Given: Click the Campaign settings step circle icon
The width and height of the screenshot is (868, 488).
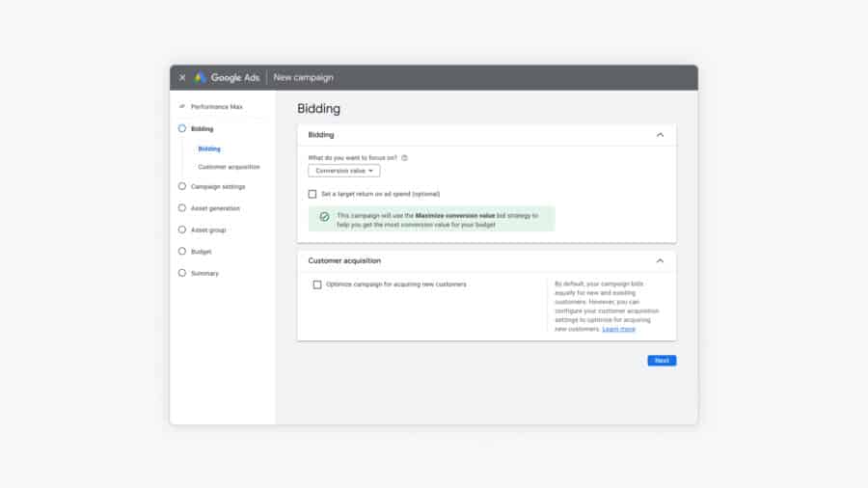Looking at the screenshot, I should coord(181,186).
